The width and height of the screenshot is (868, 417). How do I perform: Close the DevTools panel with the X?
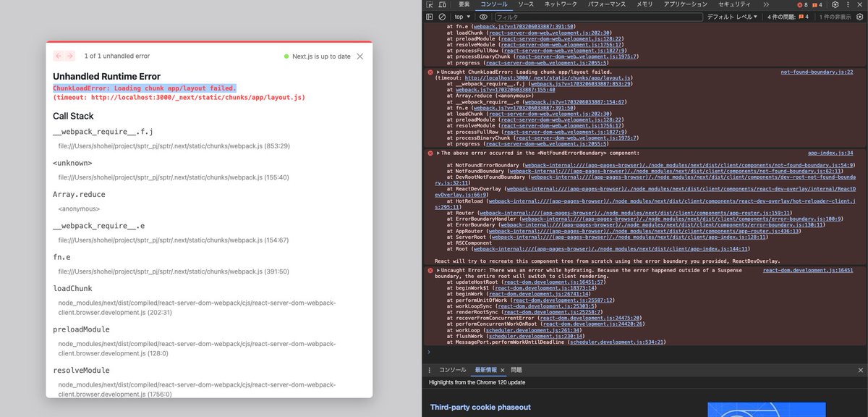(859, 4)
